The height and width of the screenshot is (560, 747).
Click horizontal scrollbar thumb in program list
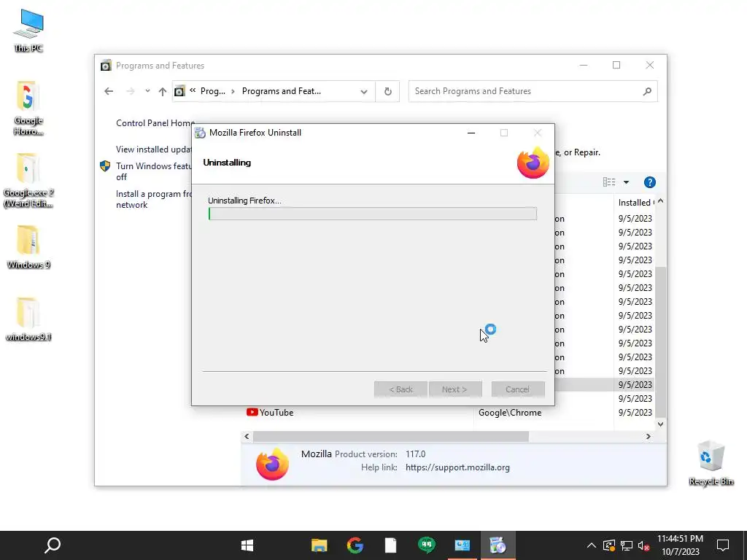tap(391, 436)
